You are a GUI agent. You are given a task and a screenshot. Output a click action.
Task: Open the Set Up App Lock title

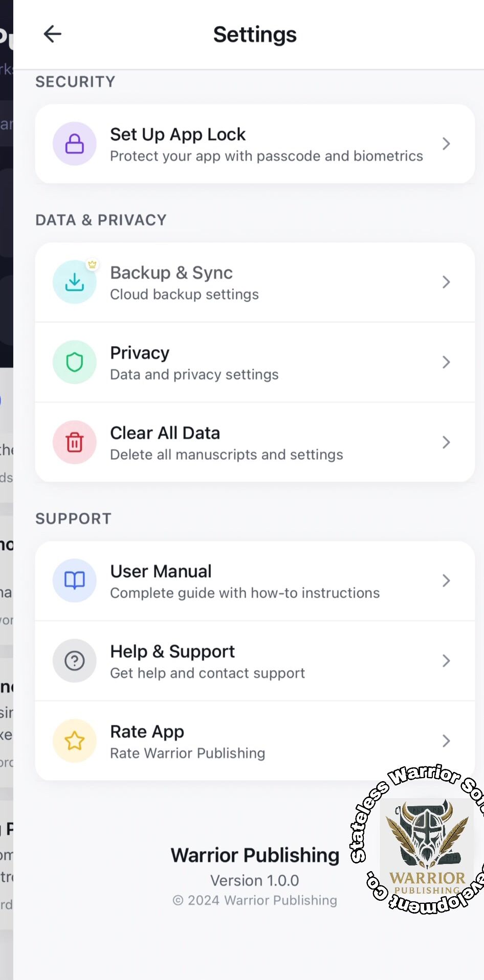click(x=178, y=134)
